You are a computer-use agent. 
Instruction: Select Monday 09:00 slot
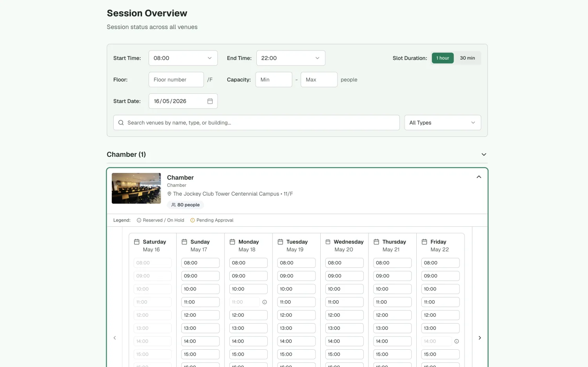click(249, 276)
